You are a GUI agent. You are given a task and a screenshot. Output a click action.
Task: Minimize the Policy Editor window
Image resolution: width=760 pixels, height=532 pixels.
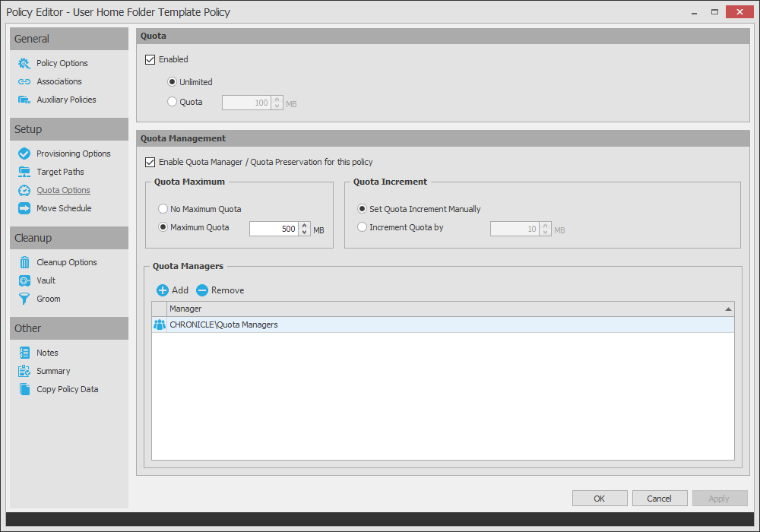694,12
